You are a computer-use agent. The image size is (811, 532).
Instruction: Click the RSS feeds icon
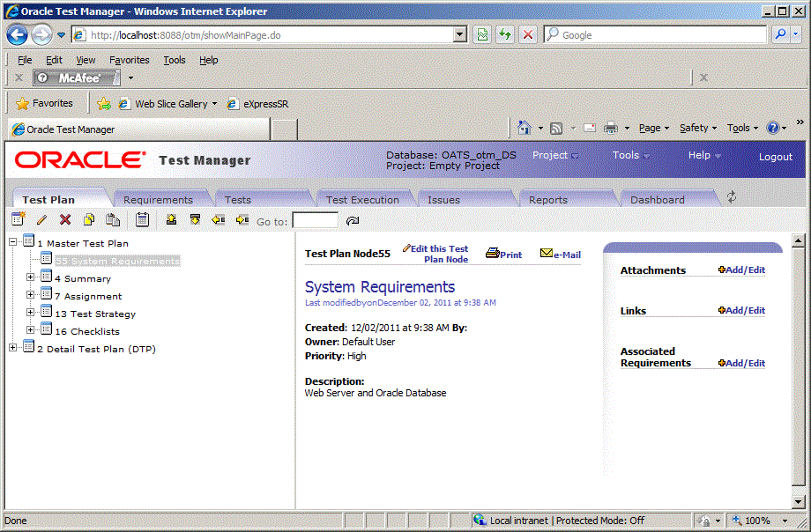coord(556,129)
